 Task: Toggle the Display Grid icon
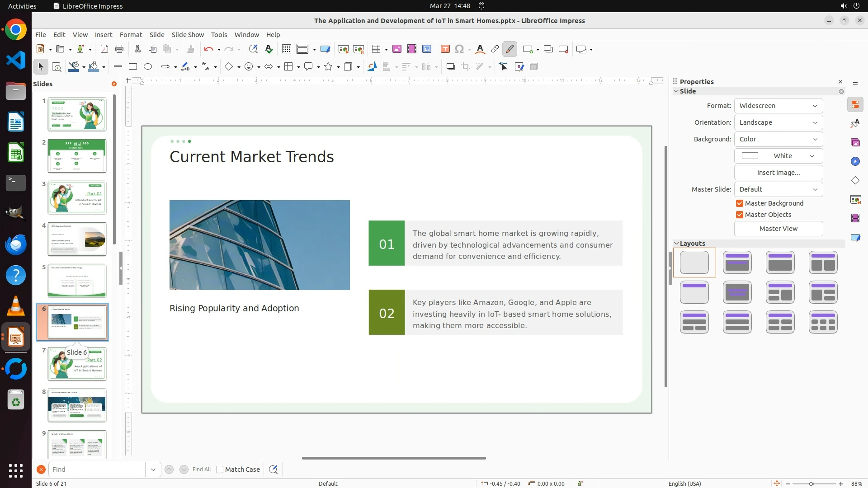[286, 49]
